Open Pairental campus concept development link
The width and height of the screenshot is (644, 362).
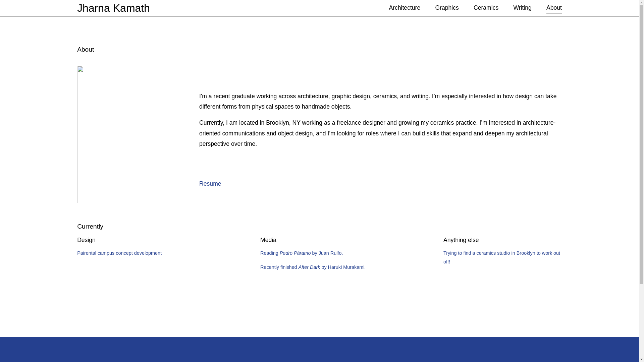tap(119, 253)
